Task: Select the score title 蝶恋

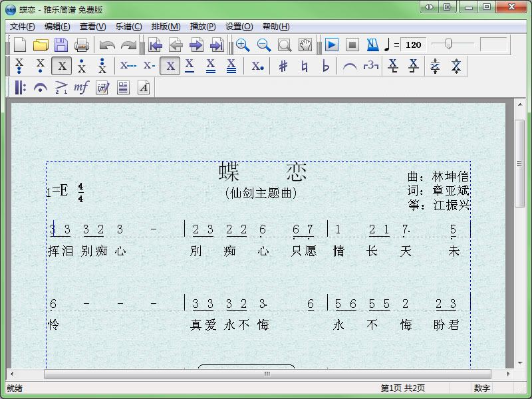Action: (263, 172)
